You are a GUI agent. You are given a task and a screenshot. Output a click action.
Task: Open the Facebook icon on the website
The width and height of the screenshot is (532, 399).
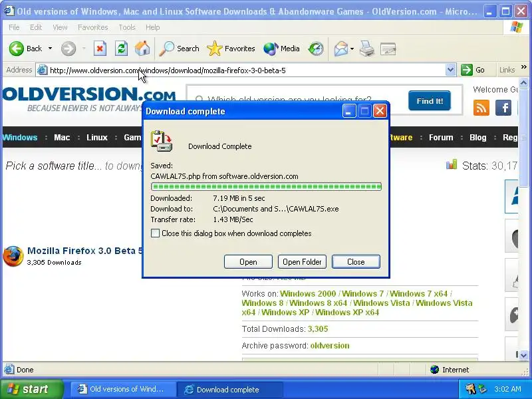coord(503,108)
